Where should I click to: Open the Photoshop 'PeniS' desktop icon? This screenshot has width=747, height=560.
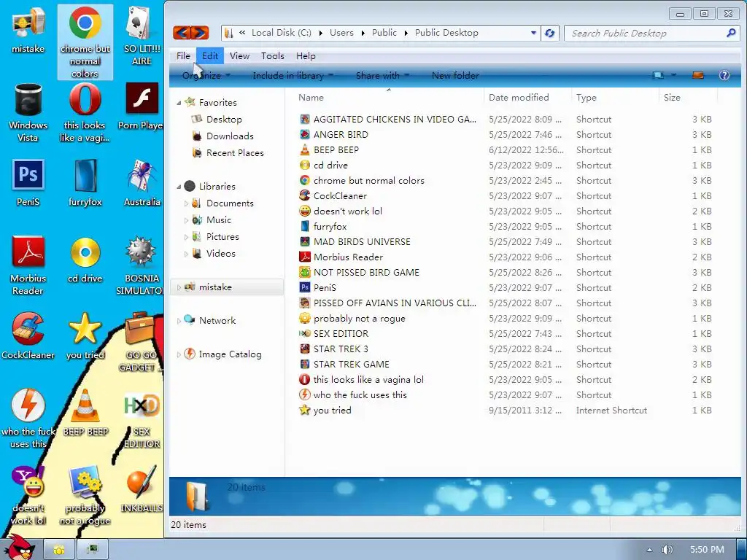(28, 183)
